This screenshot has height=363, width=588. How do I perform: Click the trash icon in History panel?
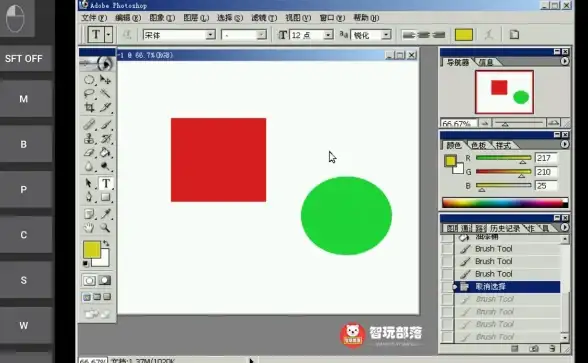click(x=552, y=348)
